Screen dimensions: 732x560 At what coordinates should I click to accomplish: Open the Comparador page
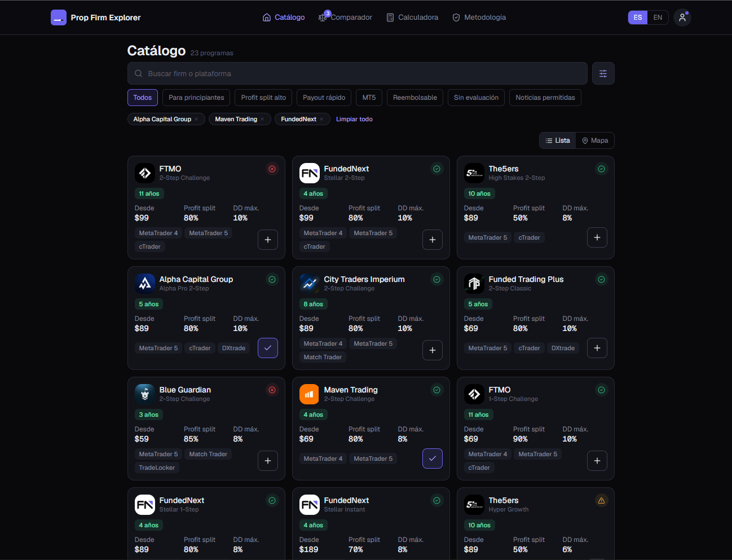click(345, 17)
